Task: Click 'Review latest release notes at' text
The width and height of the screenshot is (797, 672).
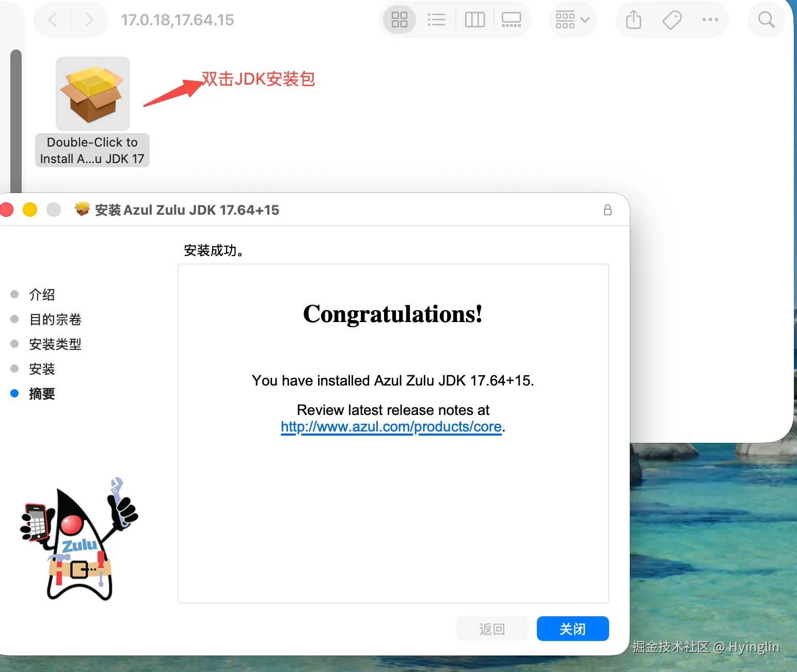Action: (x=393, y=410)
